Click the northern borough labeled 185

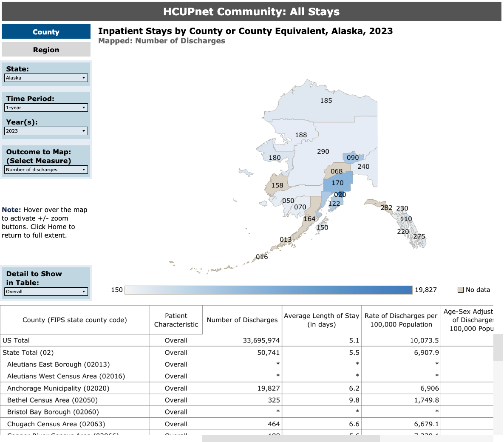pos(326,101)
